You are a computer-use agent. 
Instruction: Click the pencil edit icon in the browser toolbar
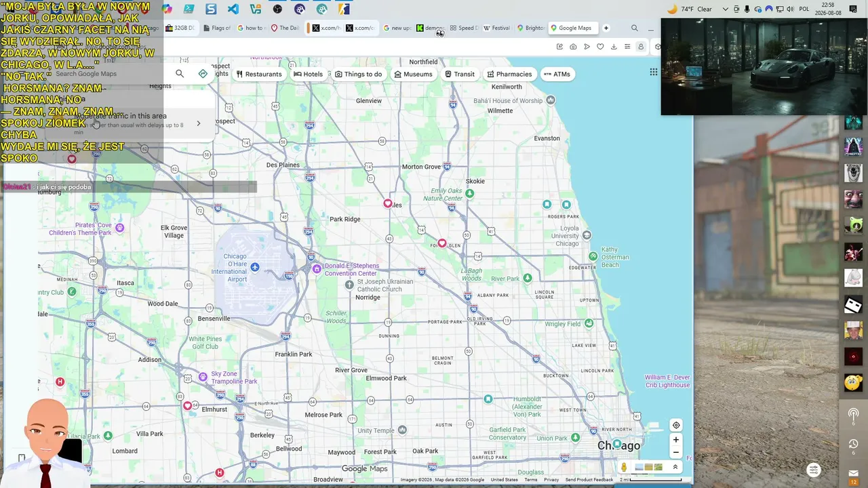pyautogui.click(x=559, y=47)
